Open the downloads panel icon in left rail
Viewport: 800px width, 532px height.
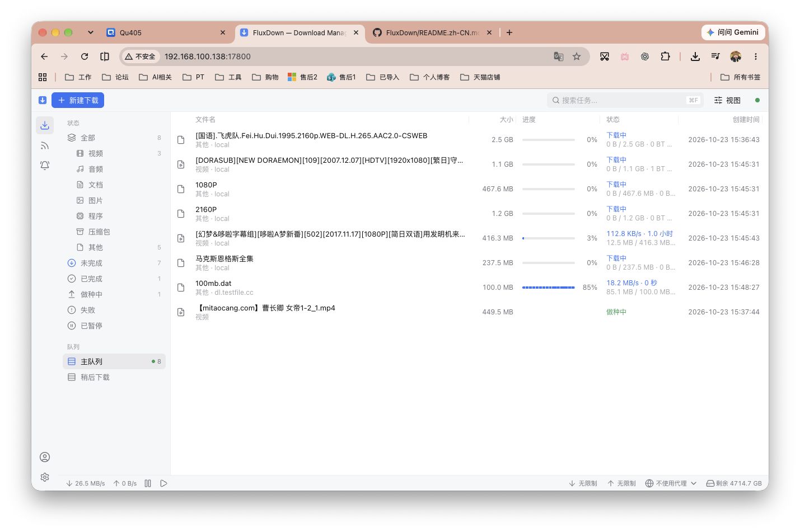(x=45, y=125)
